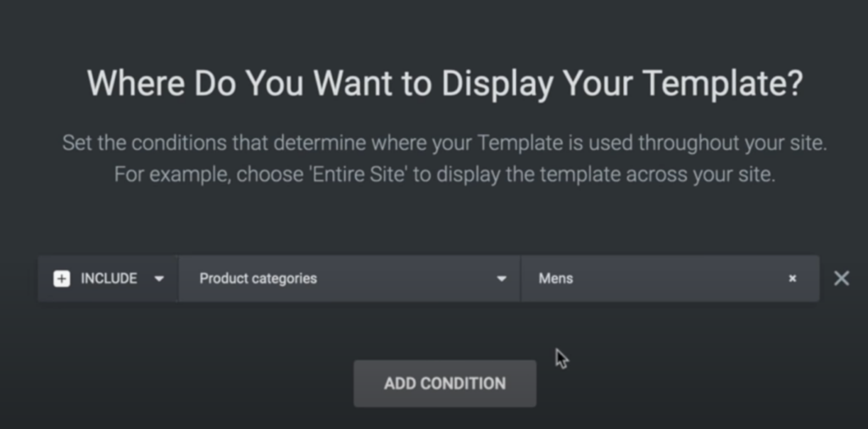Click the ADD CONDITION button
Screen dimensions: 868x429
(x=445, y=383)
